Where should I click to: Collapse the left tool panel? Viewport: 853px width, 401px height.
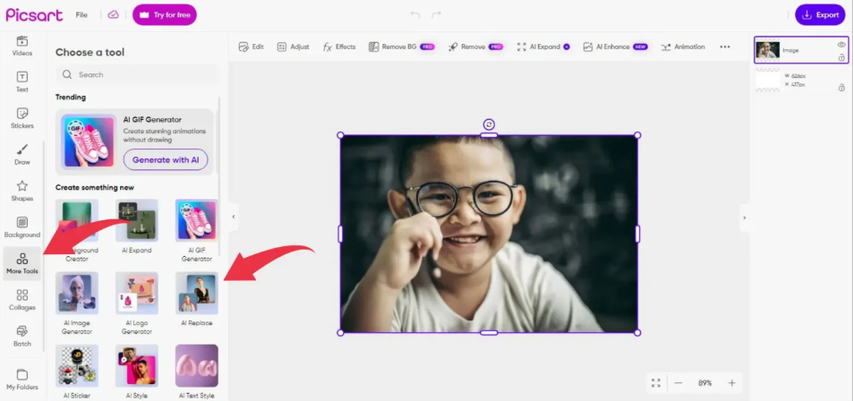pyautogui.click(x=233, y=217)
